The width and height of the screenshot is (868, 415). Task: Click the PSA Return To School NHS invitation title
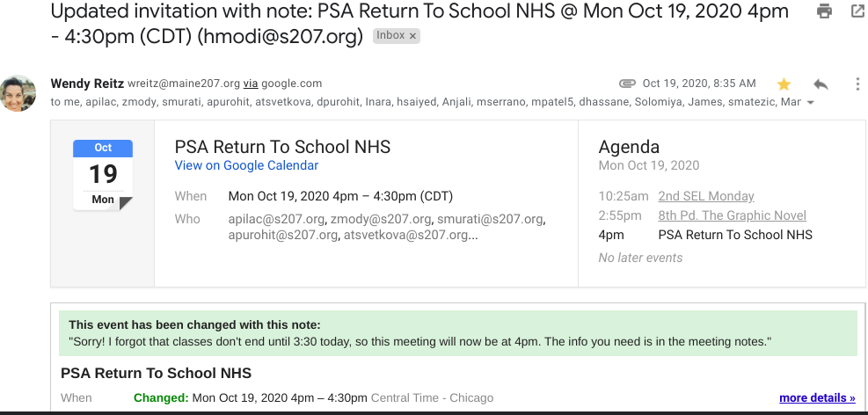tap(282, 147)
